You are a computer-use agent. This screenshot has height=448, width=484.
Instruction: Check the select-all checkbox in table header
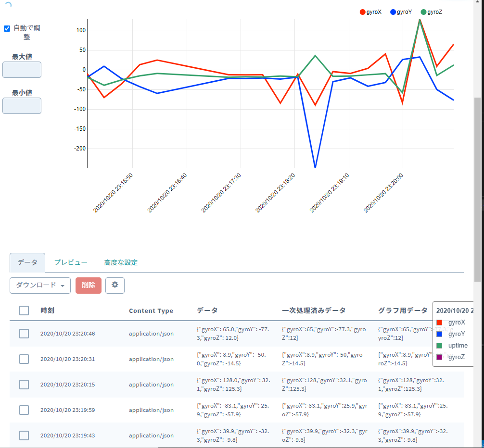pos(24,311)
